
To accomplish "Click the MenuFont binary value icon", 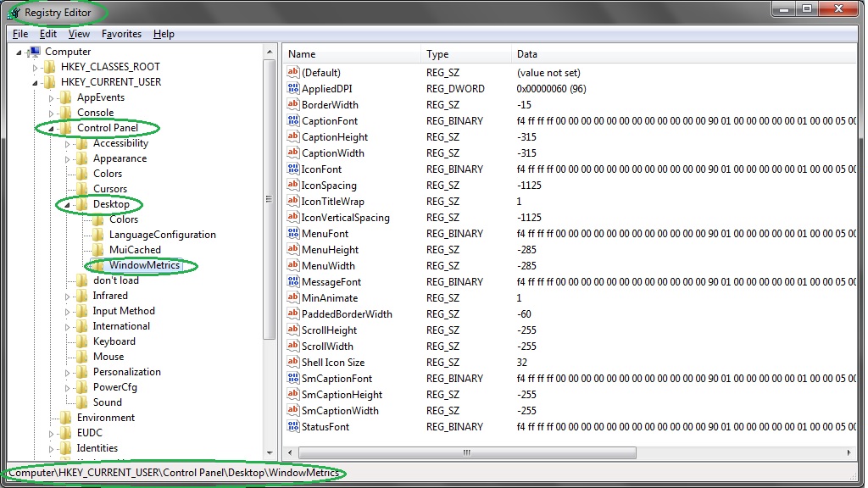I will pyautogui.click(x=292, y=233).
